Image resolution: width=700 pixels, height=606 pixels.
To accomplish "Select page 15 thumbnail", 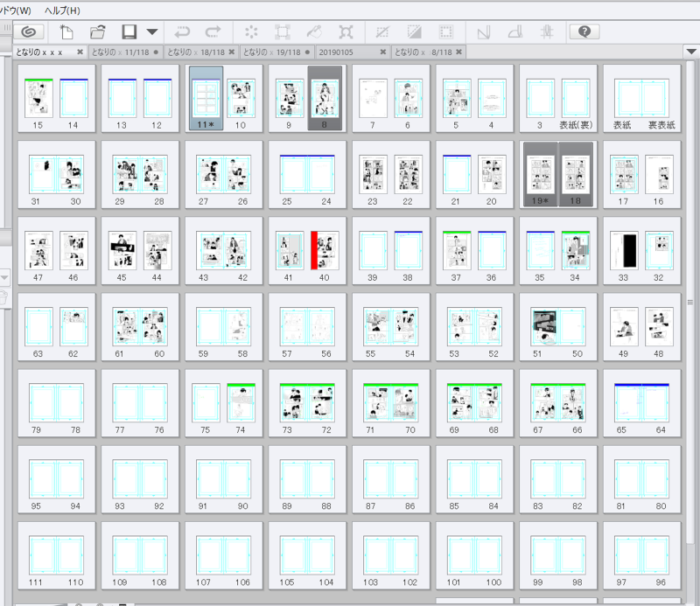I will [38, 99].
